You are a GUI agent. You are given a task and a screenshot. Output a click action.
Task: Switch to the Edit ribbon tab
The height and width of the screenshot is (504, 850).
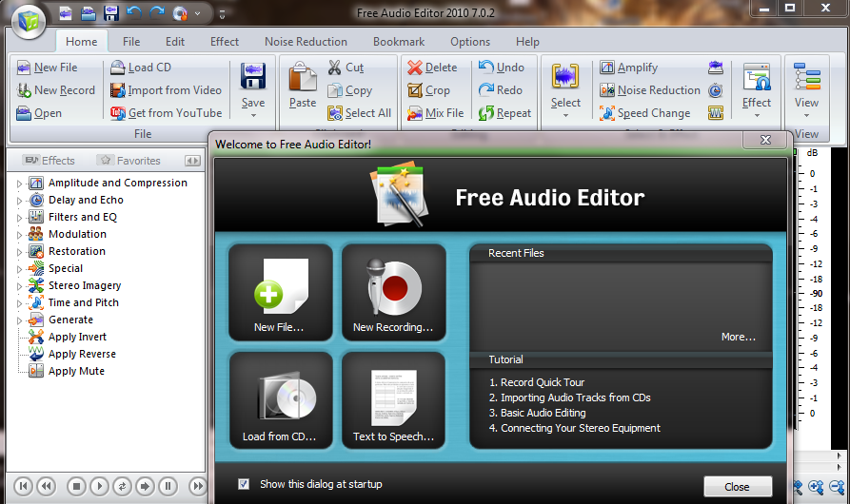[175, 42]
